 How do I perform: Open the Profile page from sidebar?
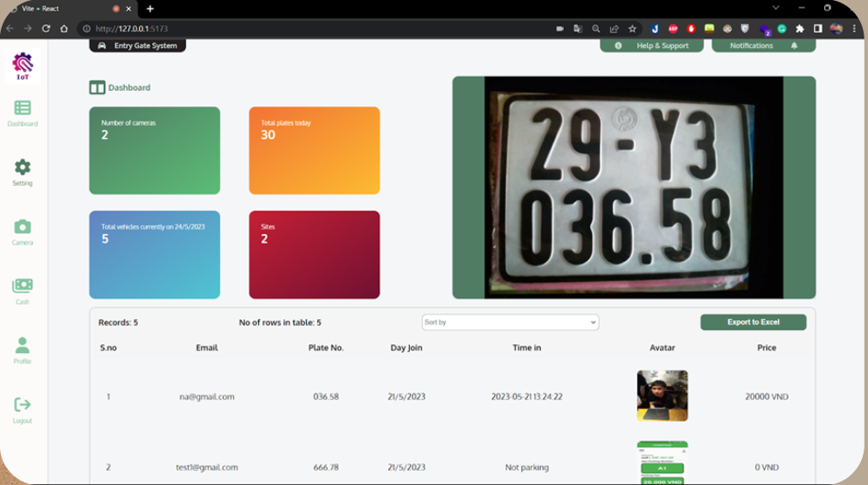click(x=22, y=345)
